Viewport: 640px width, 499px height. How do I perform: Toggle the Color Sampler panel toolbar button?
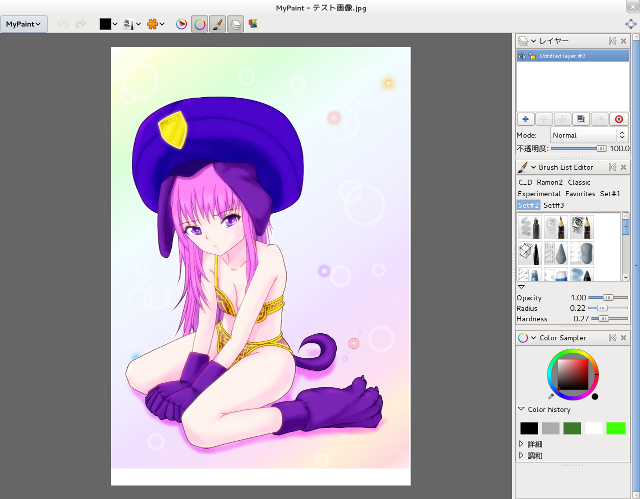click(200, 24)
